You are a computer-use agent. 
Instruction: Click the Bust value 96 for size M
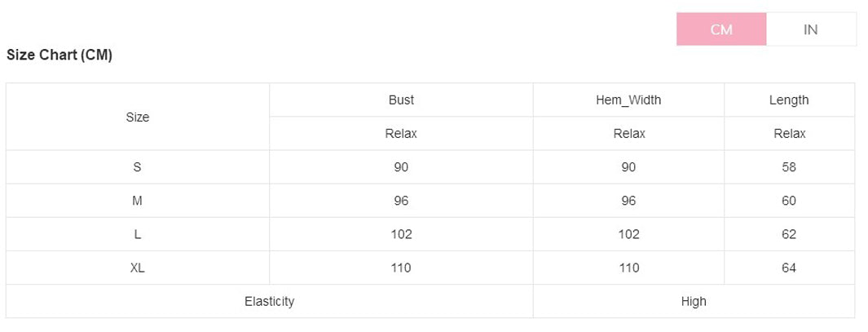(401, 201)
